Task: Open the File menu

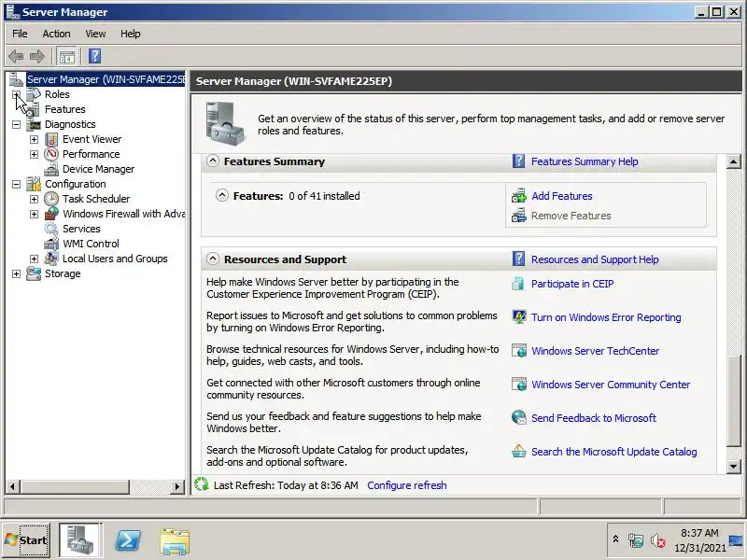Action: coord(20,34)
